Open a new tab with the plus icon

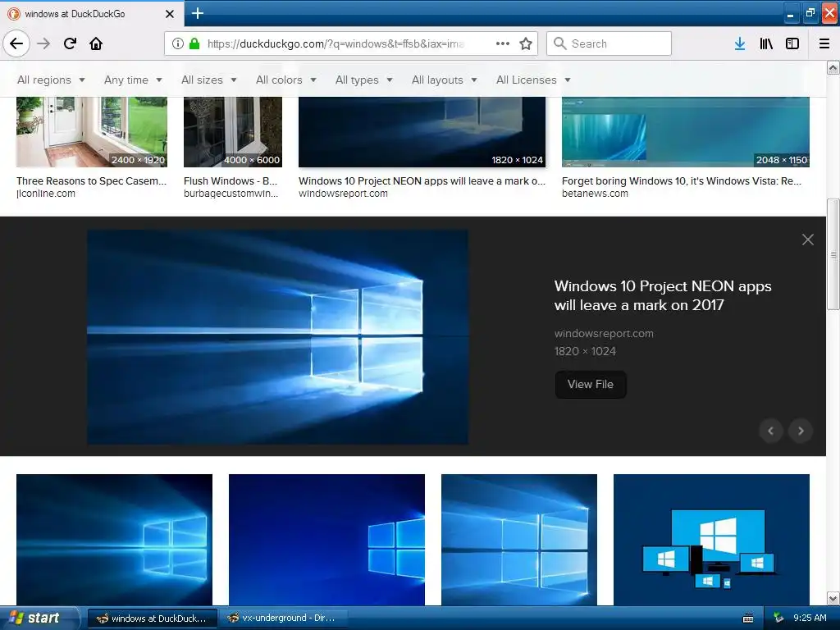(x=197, y=13)
